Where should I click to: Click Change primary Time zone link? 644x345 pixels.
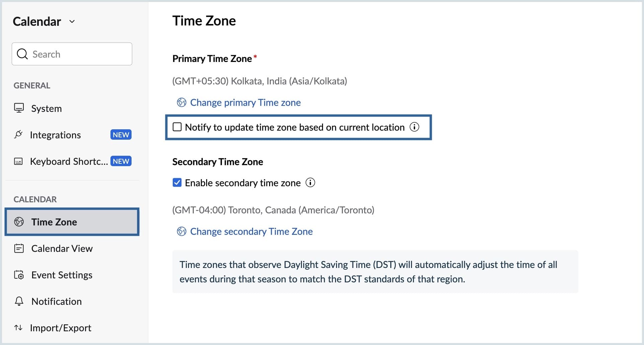(245, 102)
